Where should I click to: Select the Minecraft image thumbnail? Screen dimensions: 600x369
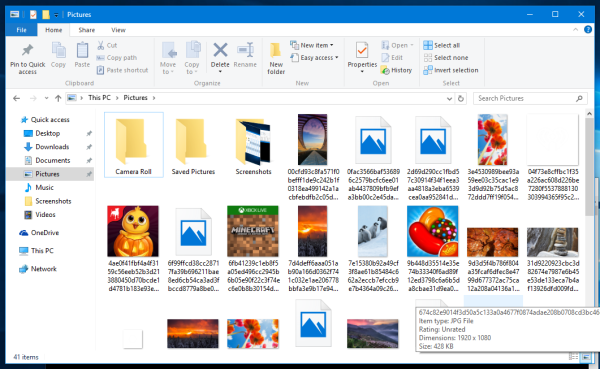tap(253, 231)
